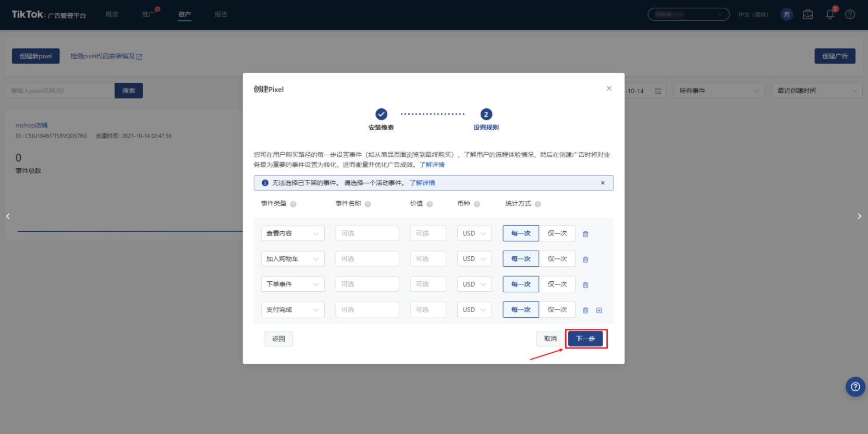Click help tooltip next to 事件类型
868x434 pixels.
(x=293, y=204)
